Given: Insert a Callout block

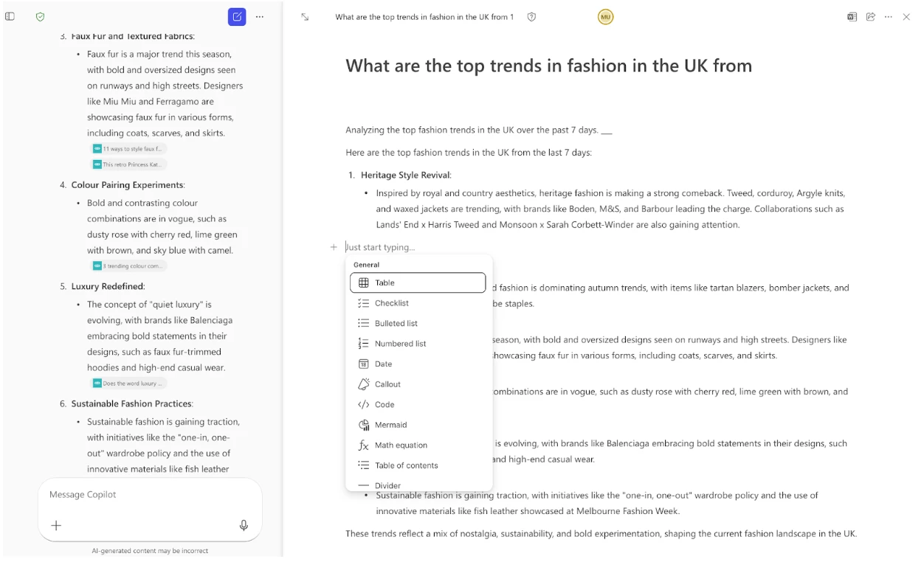Looking at the screenshot, I should click(x=418, y=384).
